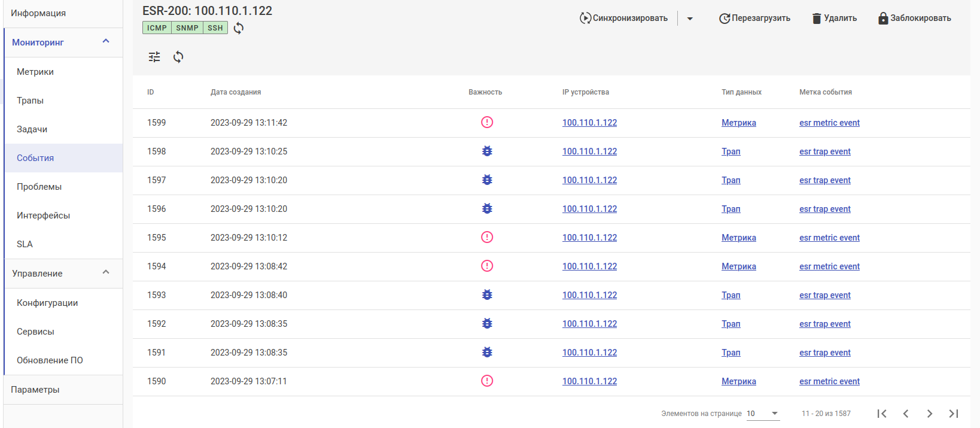This screenshot has height=428, width=980.
Task: Refresh device status next to SSH badge
Action: (x=239, y=28)
